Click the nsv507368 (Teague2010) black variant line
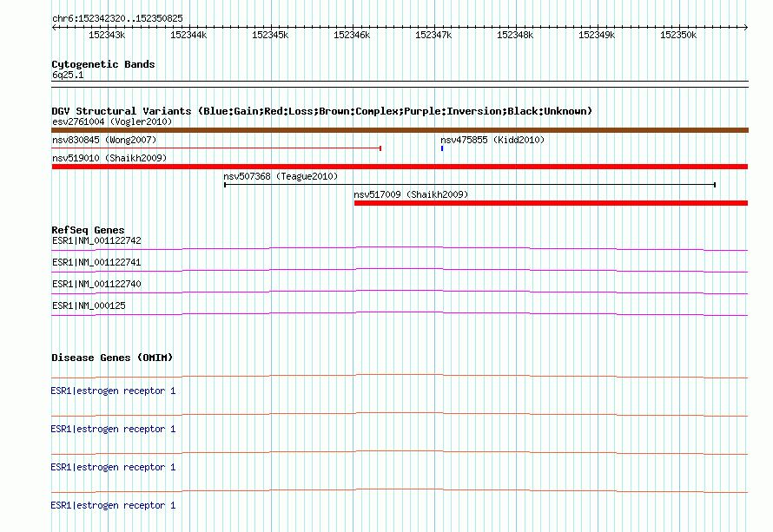Screen dimensions: 773x532 point(470,185)
